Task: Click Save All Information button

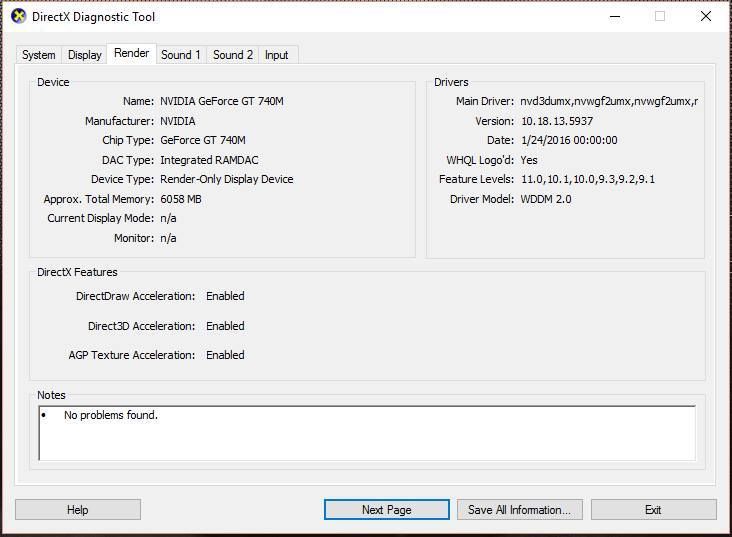Action: coord(520,509)
